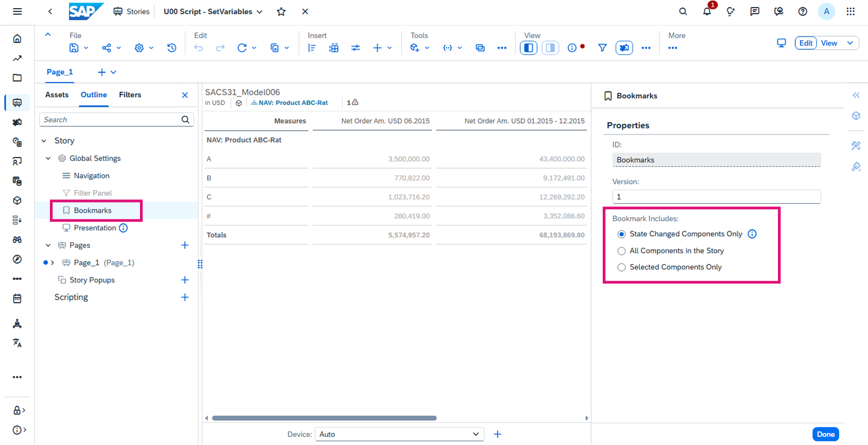Image resolution: width=868 pixels, height=445 pixels.
Task: Open the Save dropdown arrow
Action: [x=86, y=48]
